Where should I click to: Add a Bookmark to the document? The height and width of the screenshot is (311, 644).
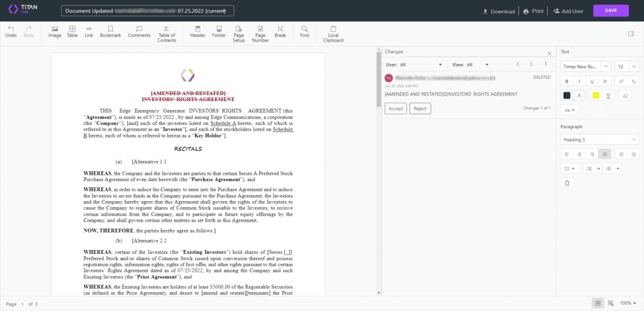point(110,31)
